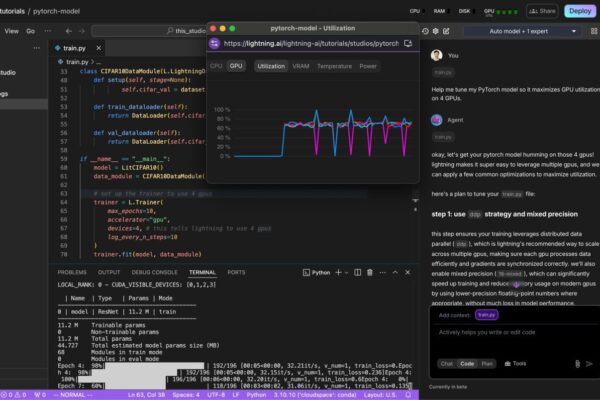Open the sidebar more actions ellipsis
The width and height of the screenshot is (600, 400).
coord(36,48)
